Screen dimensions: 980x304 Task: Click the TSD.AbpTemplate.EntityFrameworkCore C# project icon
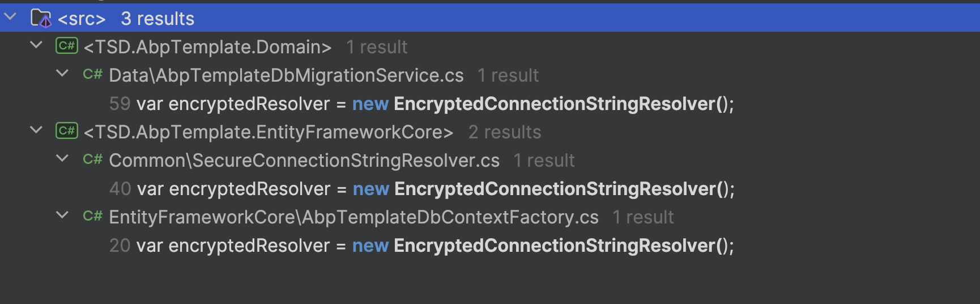67,131
